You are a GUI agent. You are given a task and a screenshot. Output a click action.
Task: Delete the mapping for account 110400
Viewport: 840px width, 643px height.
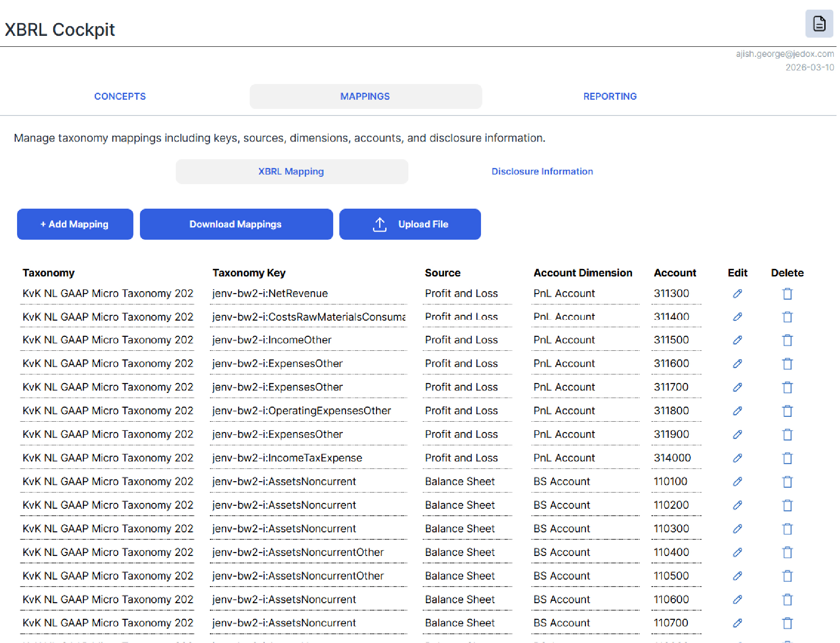[x=787, y=552]
